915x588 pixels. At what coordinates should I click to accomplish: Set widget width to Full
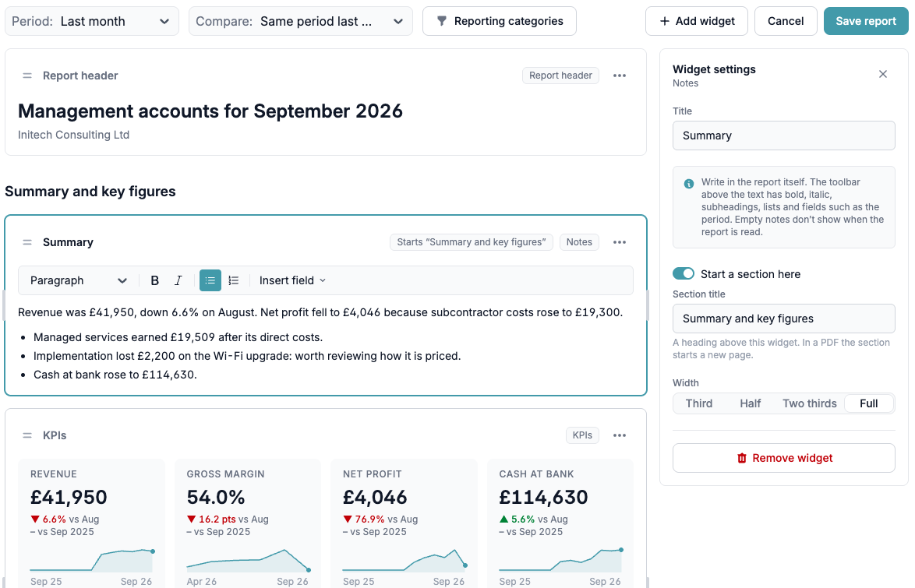coord(869,403)
